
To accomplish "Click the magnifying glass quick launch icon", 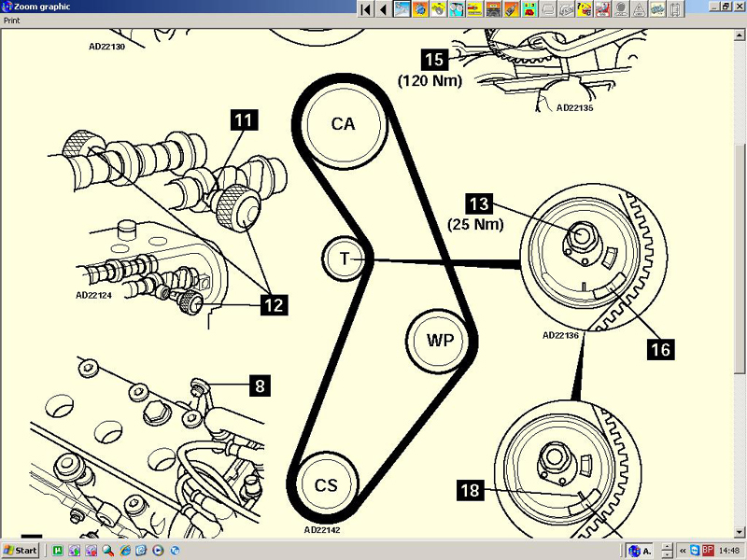I will pos(107,551).
